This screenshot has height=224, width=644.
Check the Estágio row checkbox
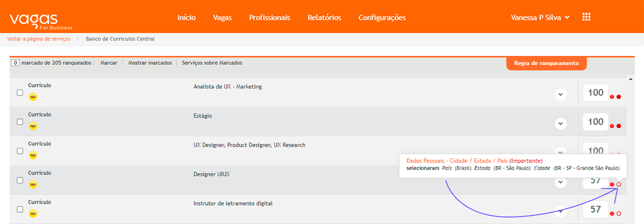point(20,122)
